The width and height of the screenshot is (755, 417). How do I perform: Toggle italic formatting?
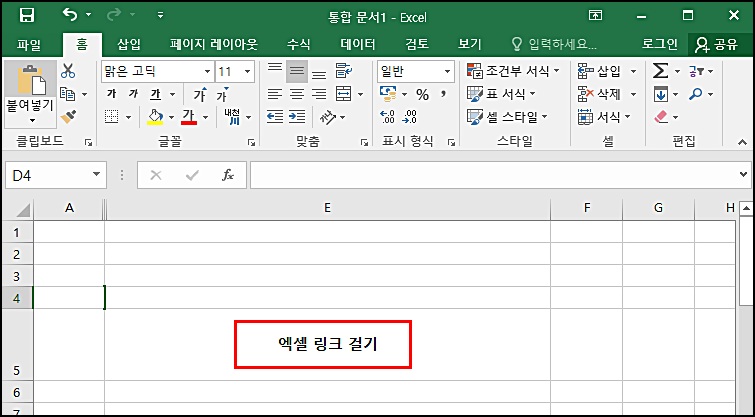tap(133, 94)
